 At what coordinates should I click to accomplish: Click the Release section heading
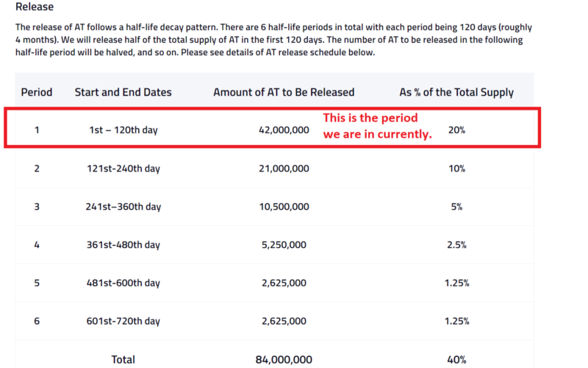point(35,7)
